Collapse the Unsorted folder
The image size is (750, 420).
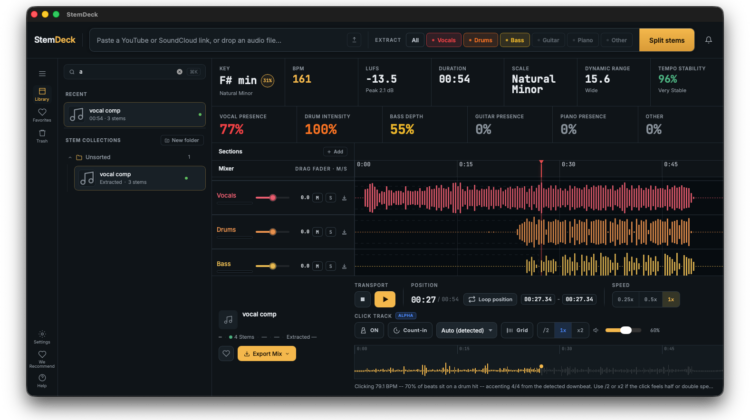(70, 157)
